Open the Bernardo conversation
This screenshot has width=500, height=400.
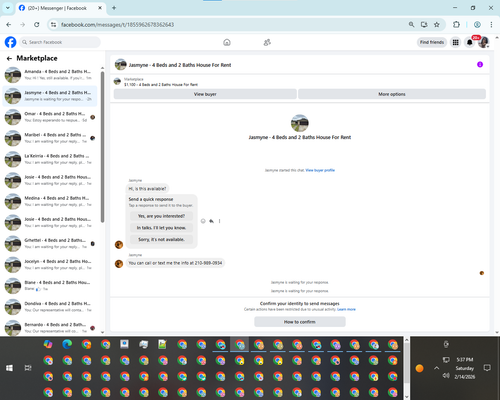click(50, 328)
